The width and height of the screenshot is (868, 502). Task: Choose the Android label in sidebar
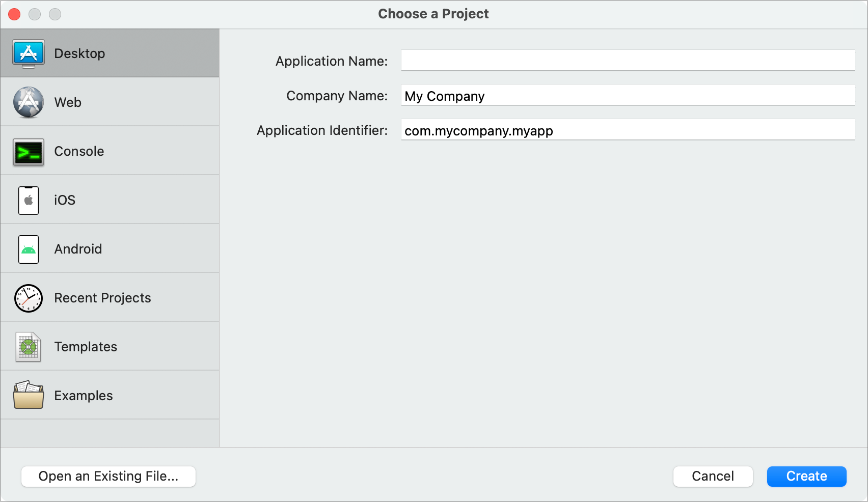click(x=78, y=249)
